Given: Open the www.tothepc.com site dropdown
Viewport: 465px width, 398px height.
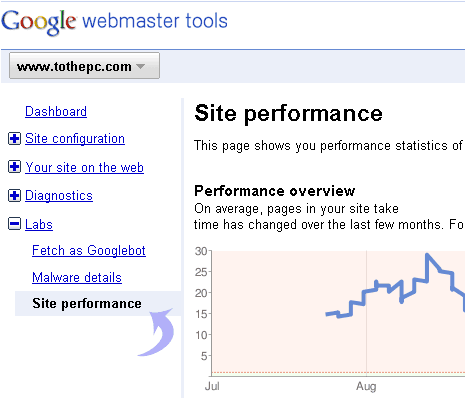Looking at the screenshot, I should pyautogui.click(x=84, y=66).
